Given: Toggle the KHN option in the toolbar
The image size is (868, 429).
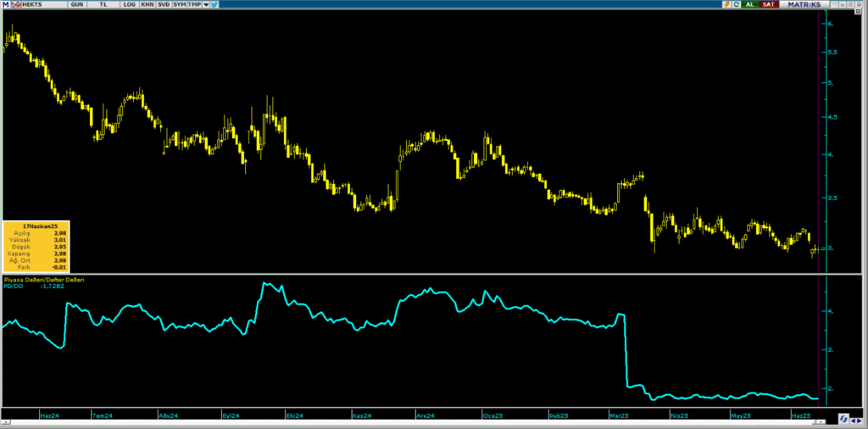Looking at the screenshot, I should [x=147, y=4].
